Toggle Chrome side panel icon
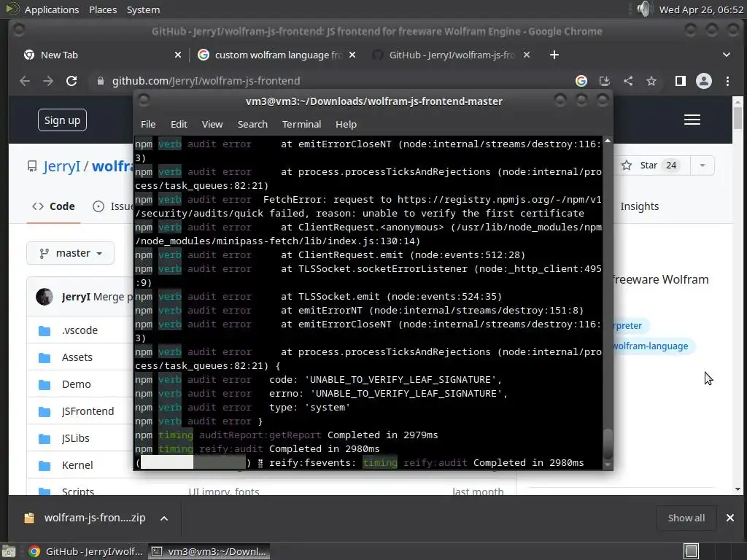747x560 pixels. click(x=681, y=81)
